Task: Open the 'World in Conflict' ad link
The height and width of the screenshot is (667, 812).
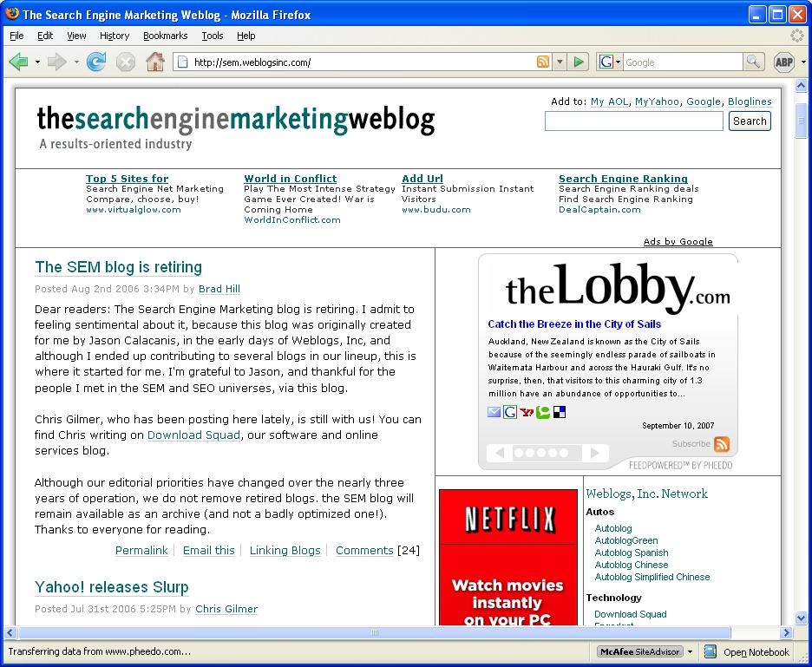Action: (x=290, y=179)
